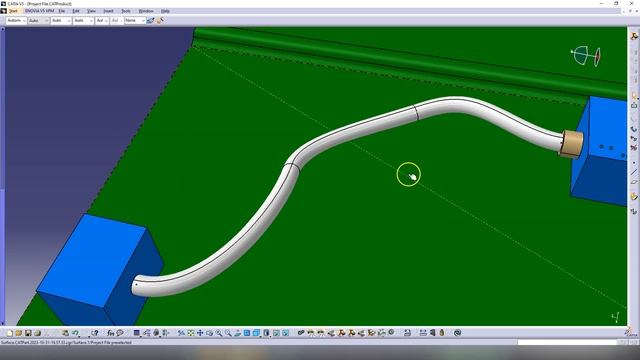This screenshot has height=360, width=640.
Task: Click the Painter icon in properties toolbar
Action: (x=151, y=20)
